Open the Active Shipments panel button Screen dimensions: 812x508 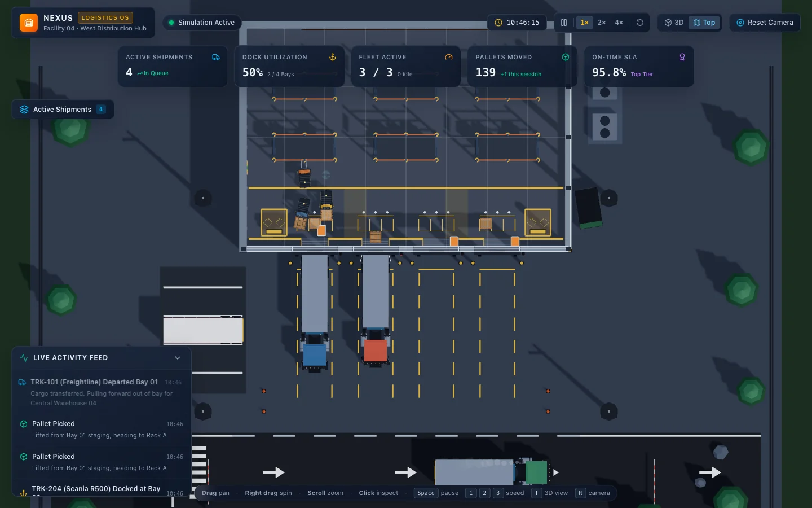(x=63, y=110)
